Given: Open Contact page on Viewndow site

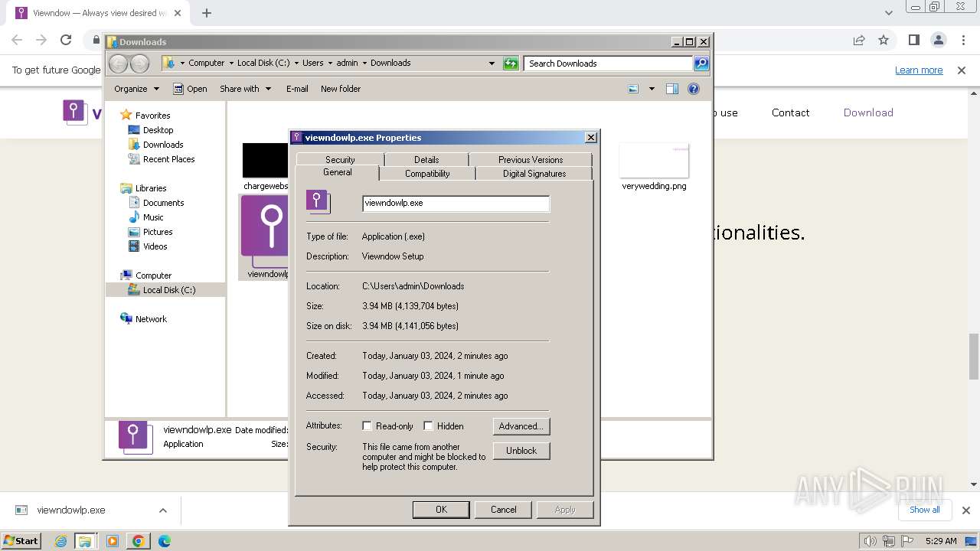Looking at the screenshot, I should (790, 112).
